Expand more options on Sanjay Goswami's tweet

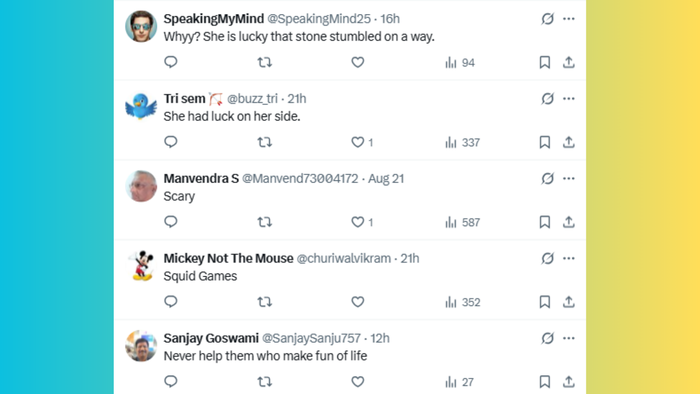(x=568, y=338)
